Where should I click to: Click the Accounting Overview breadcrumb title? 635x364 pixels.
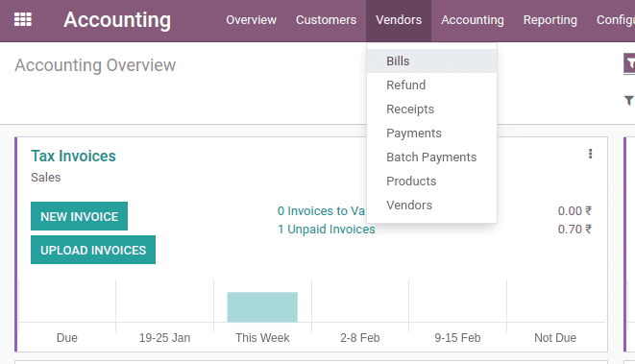(x=95, y=65)
